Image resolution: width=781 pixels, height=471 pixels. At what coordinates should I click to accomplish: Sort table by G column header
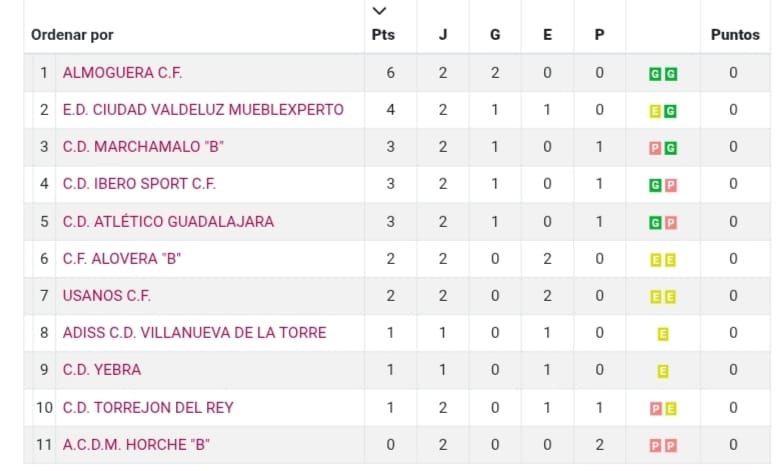click(x=495, y=35)
